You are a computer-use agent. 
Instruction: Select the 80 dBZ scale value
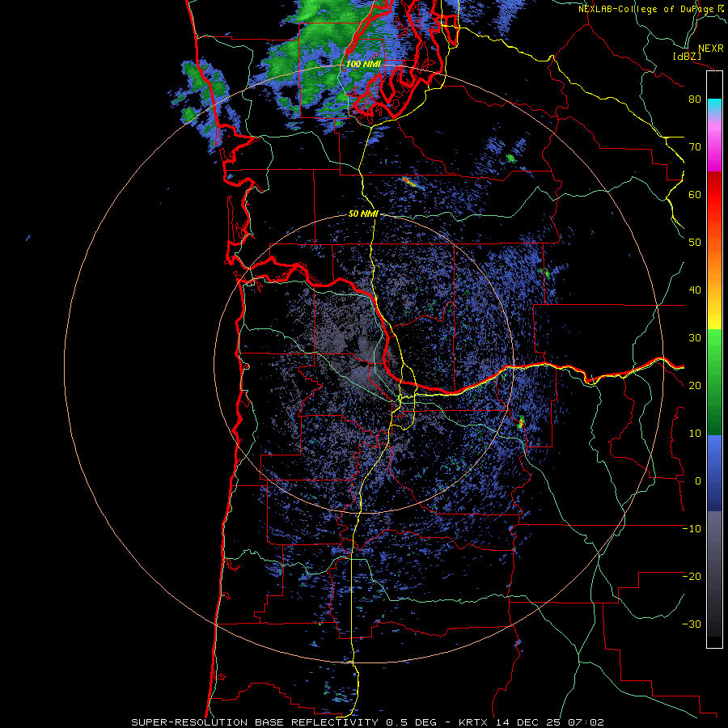[695, 99]
